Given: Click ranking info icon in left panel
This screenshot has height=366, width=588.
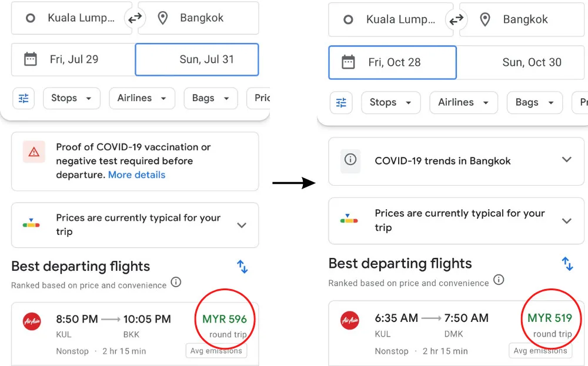Looking at the screenshot, I should click(x=176, y=283).
